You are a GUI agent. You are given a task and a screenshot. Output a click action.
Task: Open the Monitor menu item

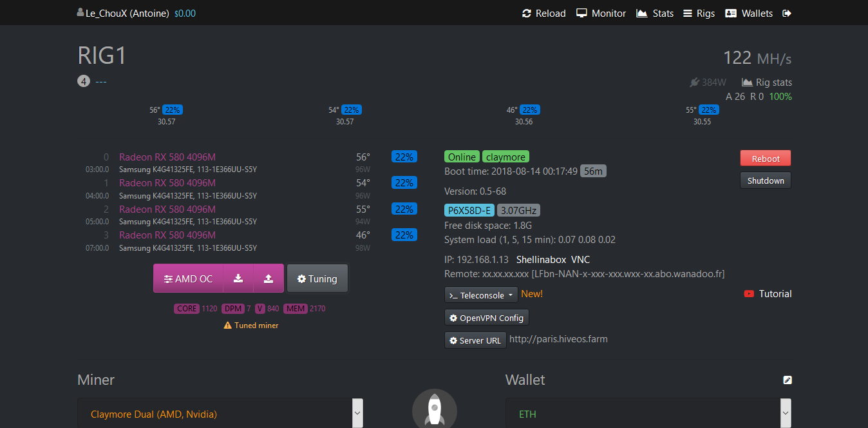601,13
